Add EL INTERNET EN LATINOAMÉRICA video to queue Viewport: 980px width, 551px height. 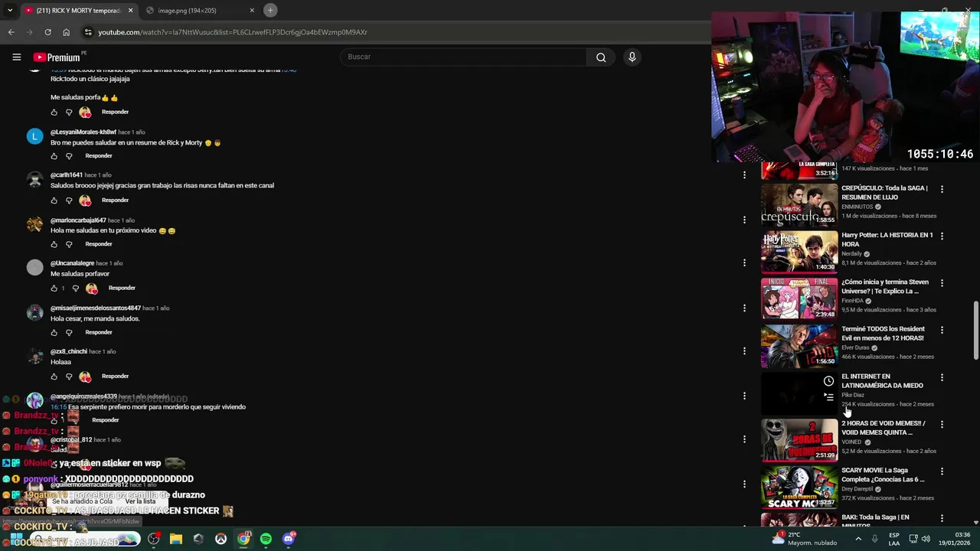(x=828, y=396)
